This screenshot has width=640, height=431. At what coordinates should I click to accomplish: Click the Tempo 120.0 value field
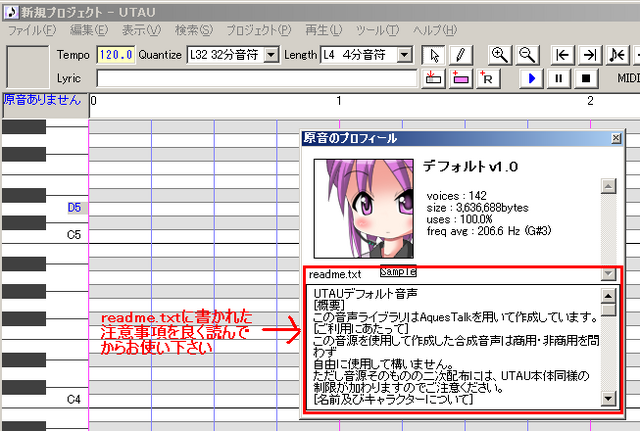coord(116,55)
